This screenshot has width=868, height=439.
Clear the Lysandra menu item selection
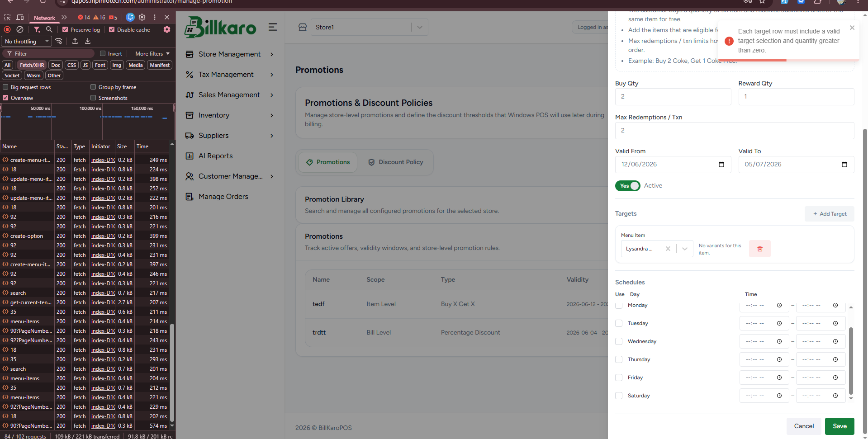[x=668, y=249]
